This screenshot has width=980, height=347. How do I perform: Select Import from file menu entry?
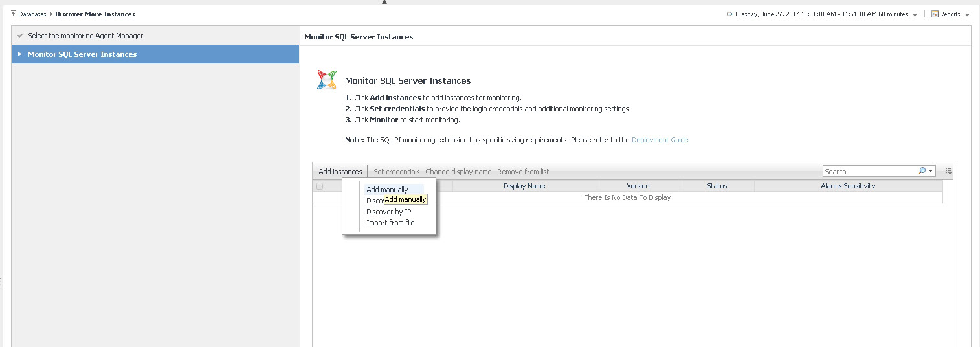click(x=390, y=223)
